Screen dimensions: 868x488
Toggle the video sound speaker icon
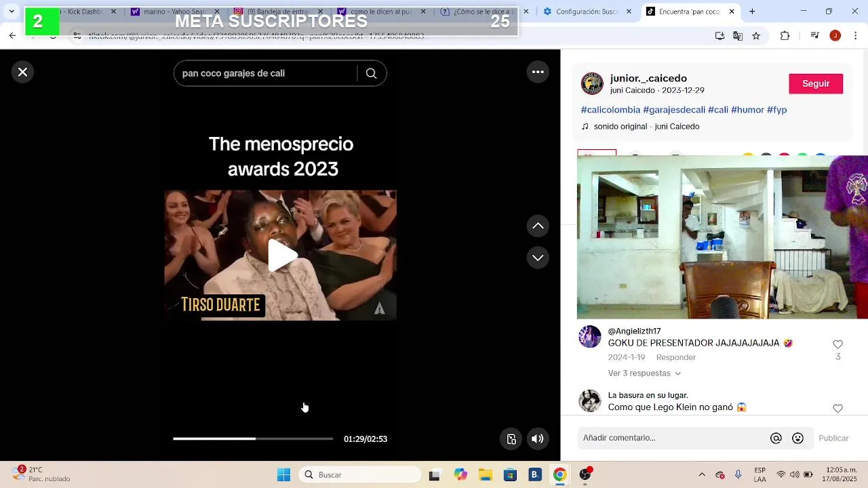[x=537, y=439]
